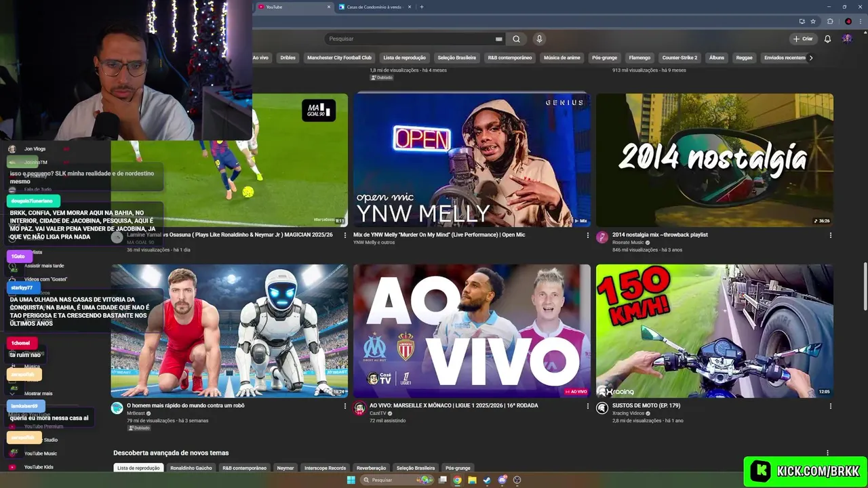Image resolution: width=868 pixels, height=488 pixels.
Task: Open 'SUSTOS DE MOTO (EP. 179)' title link
Action: point(646,405)
